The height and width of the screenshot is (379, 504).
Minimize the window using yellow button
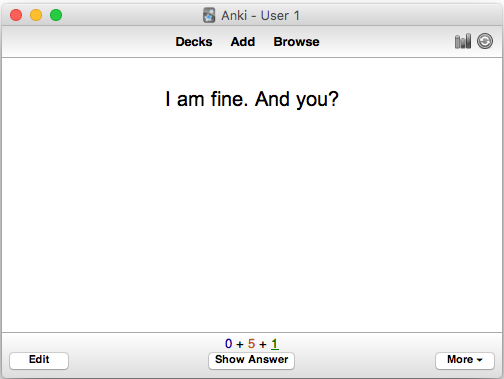(36, 15)
